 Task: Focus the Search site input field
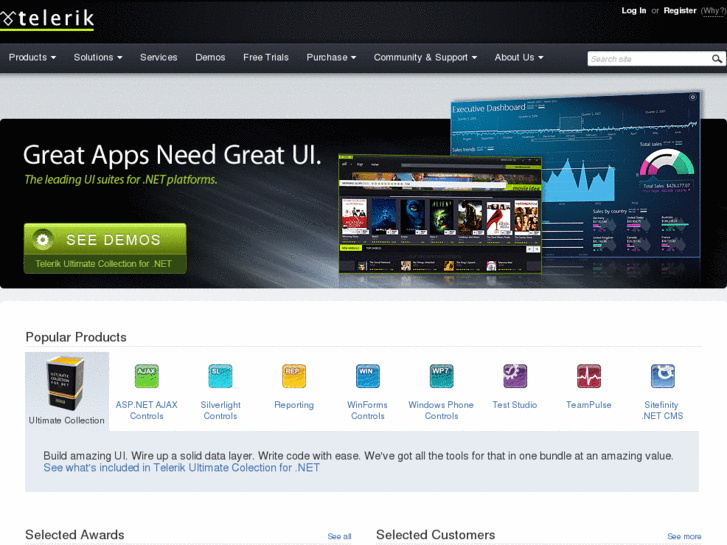pyautogui.click(x=649, y=59)
